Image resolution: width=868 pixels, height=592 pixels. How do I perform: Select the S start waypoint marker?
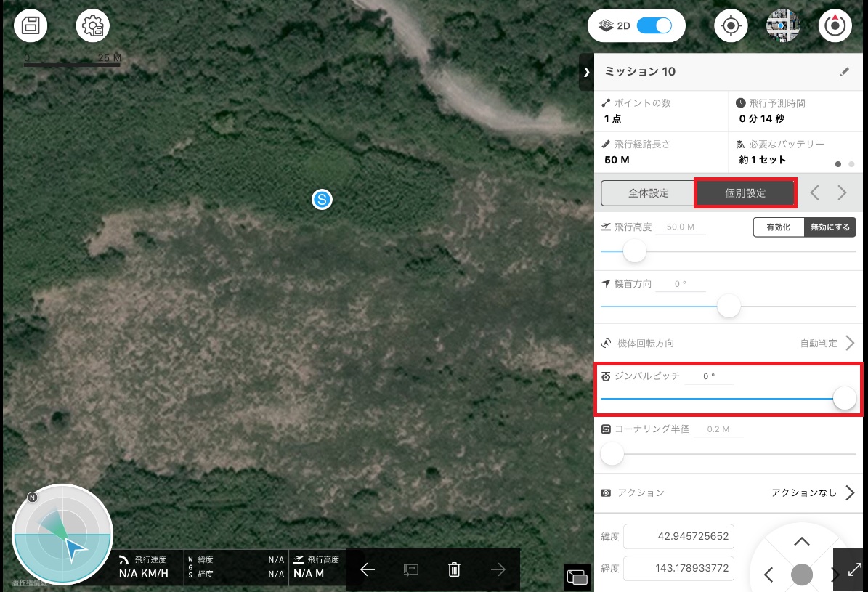tap(323, 199)
